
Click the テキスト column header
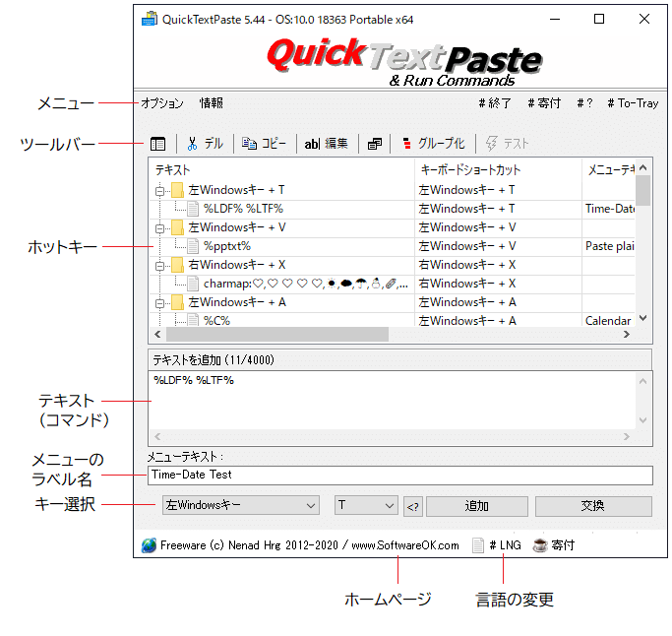click(281, 169)
